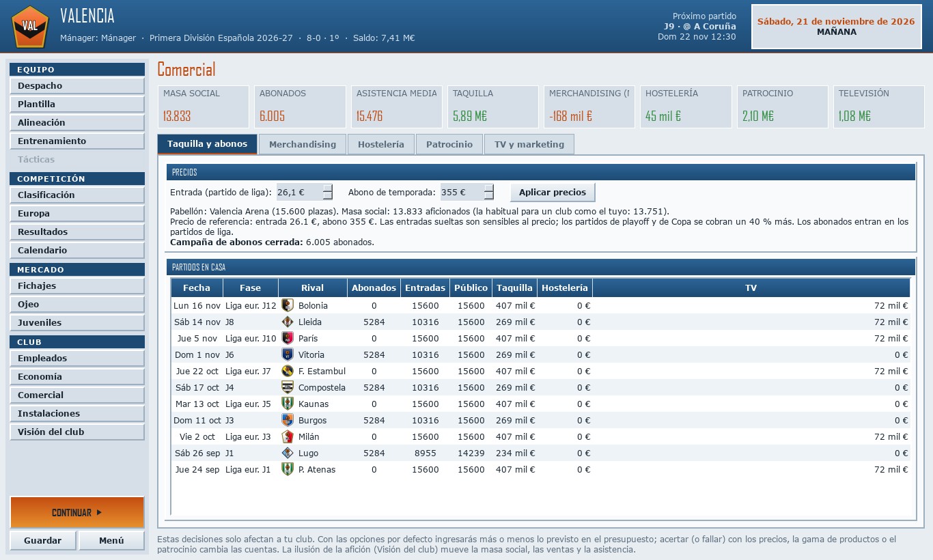Open the Entrenamiento section
This screenshot has width=933, height=560.
[77, 141]
